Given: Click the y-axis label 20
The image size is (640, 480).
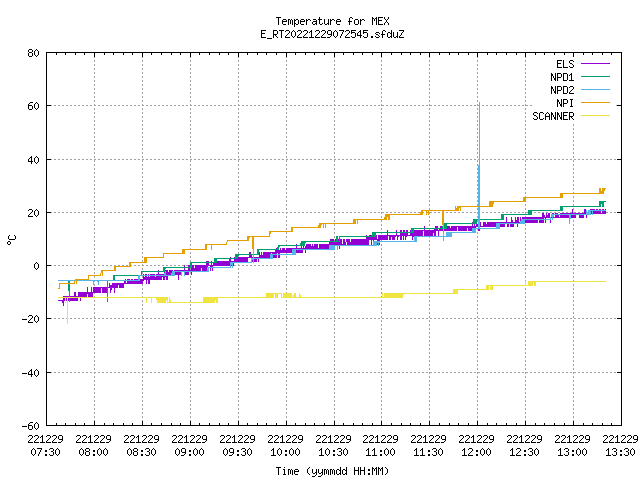Looking at the screenshot, I should (34, 213).
